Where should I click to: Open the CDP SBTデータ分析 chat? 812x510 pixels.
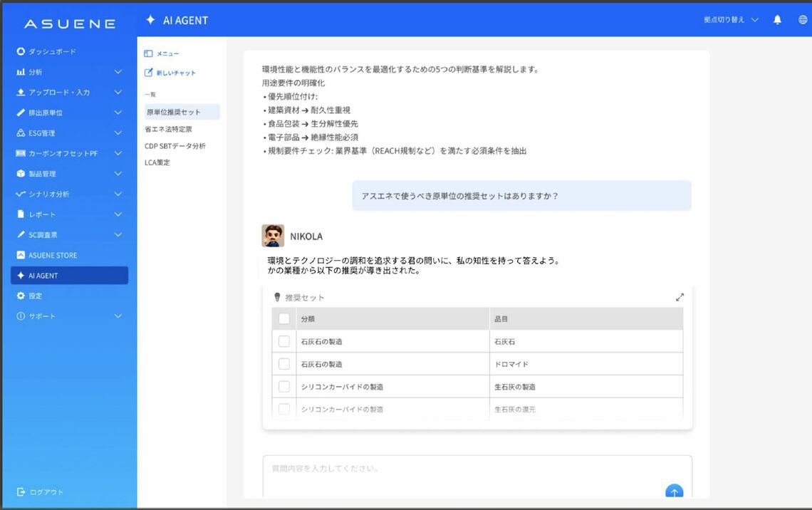[x=175, y=146]
